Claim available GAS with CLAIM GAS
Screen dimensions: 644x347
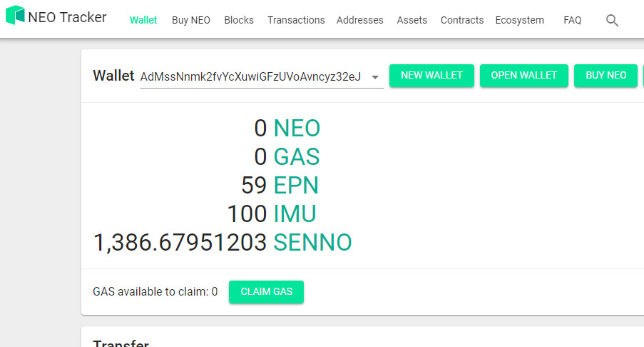pyautogui.click(x=266, y=292)
